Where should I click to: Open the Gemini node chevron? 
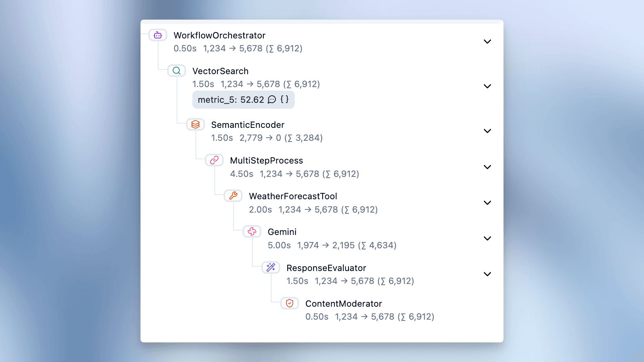[487, 238]
